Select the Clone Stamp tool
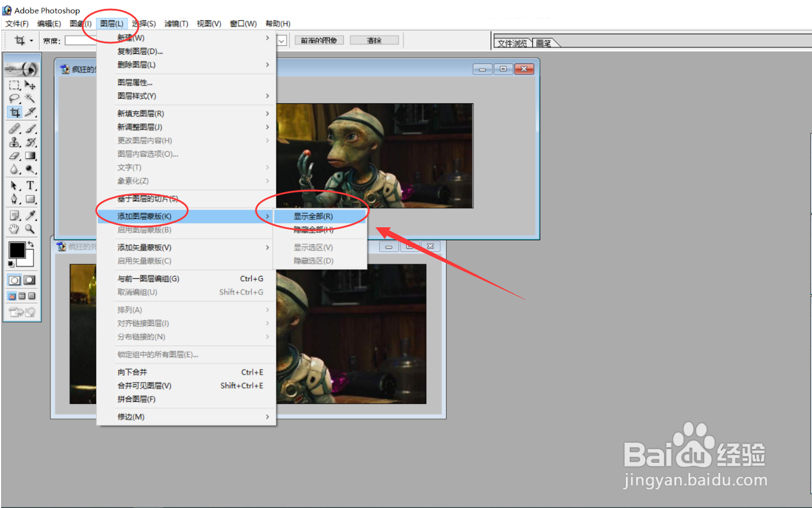The image size is (812, 508). pyautogui.click(x=15, y=142)
